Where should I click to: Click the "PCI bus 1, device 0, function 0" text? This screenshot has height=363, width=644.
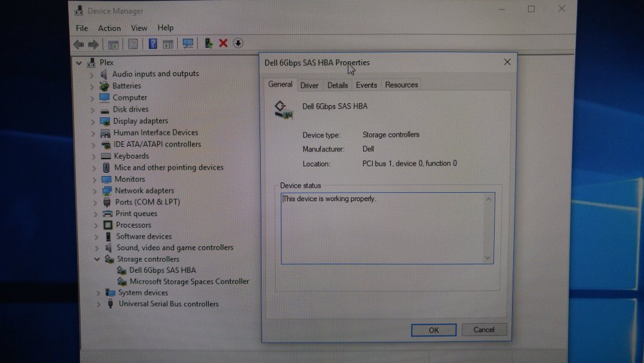(410, 164)
